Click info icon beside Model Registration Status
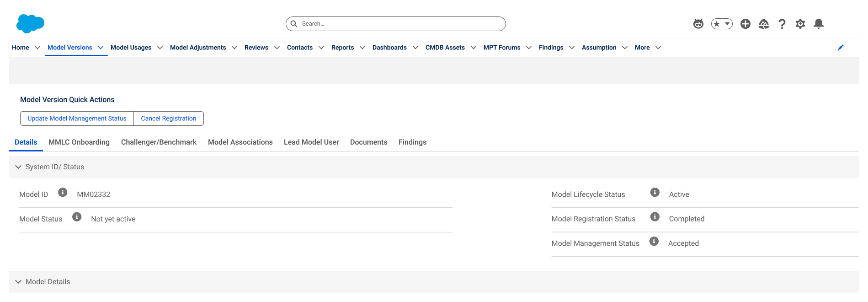The height and width of the screenshot is (302, 868). click(x=655, y=217)
